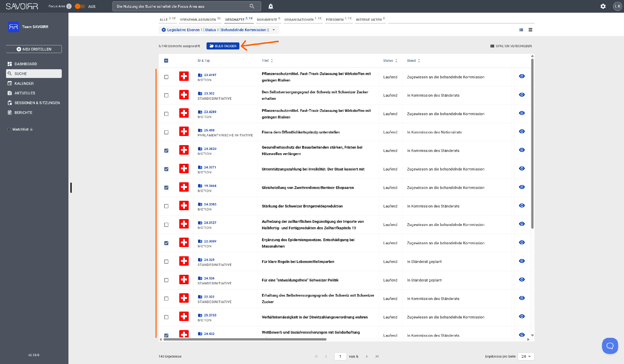Click the Focus Area info icon
Image resolution: width=624 pixels, height=364 pixels.
69,6
